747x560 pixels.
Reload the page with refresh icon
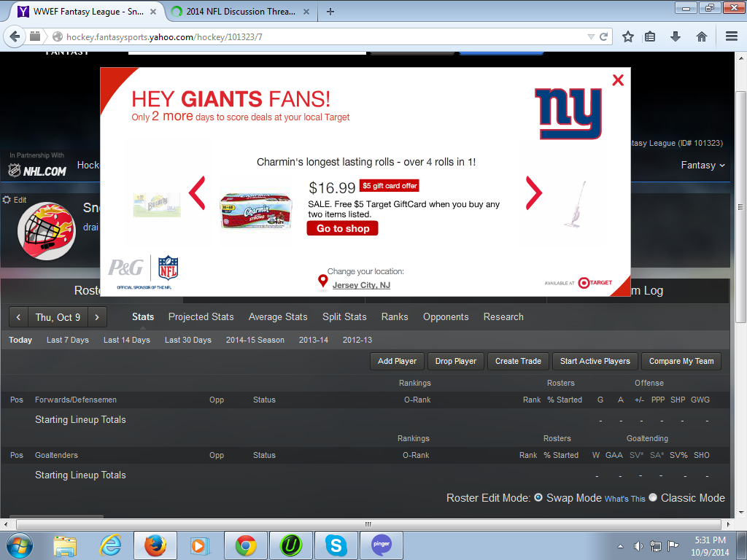604,36
